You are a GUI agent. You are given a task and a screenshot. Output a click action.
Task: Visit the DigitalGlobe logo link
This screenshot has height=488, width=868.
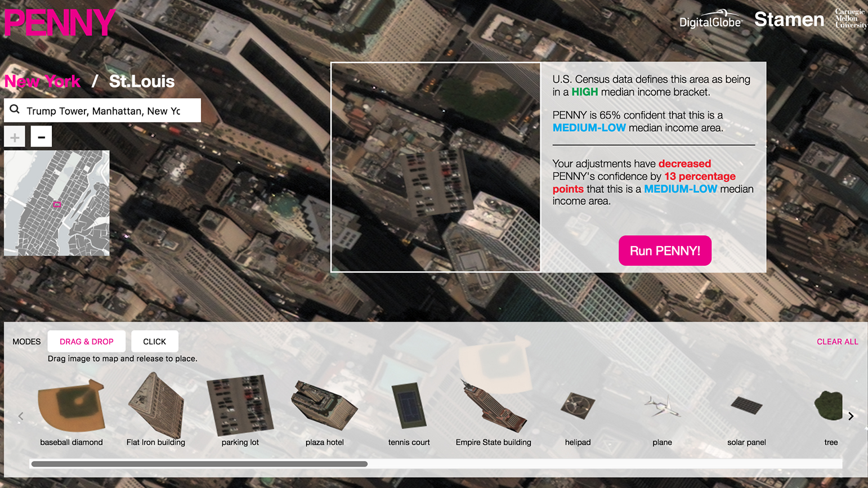point(710,19)
